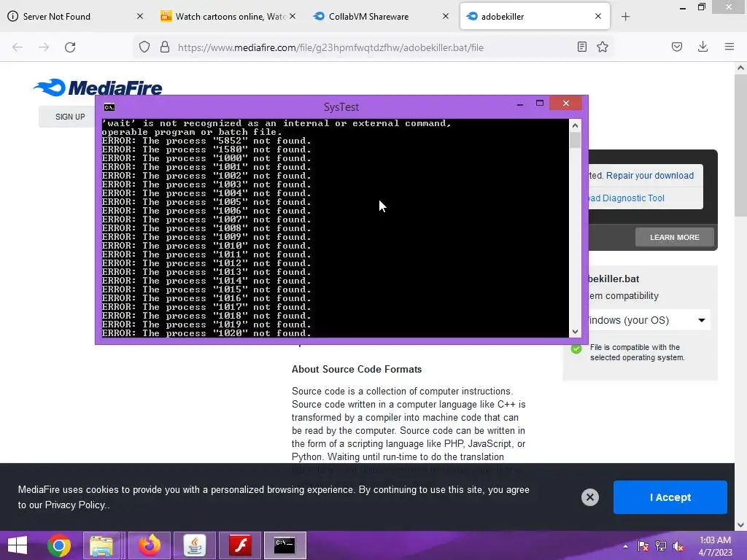Click SysTest console scroll up arrow

tap(575, 125)
